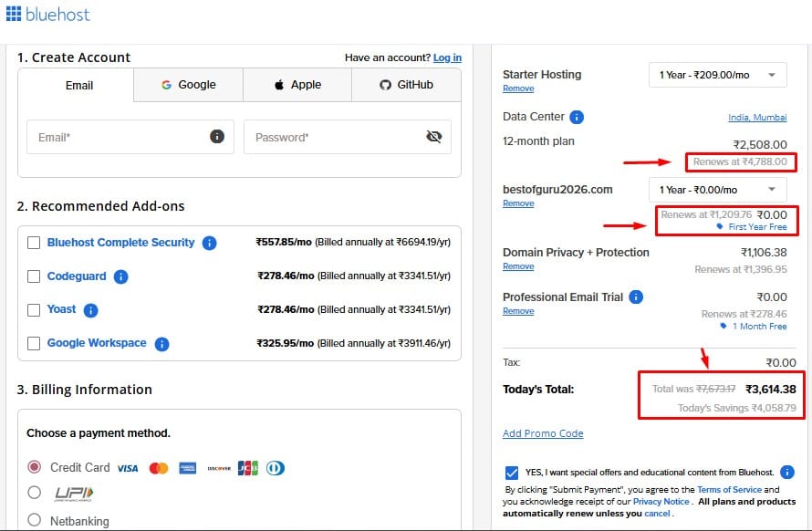Screen dimensions: 812x531
Task: Open info icon next to Codeguard
Action: point(120,276)
